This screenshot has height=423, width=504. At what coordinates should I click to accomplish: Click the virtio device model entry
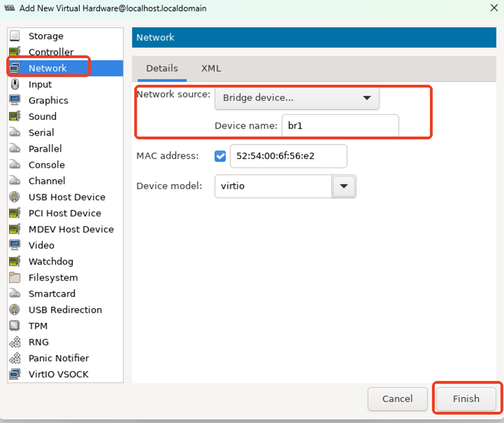pos(273,186)
